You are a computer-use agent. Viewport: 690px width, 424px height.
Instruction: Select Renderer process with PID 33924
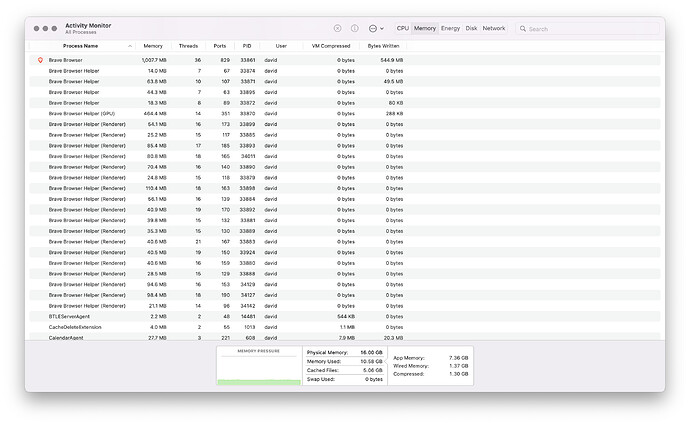tap(345, 252)
